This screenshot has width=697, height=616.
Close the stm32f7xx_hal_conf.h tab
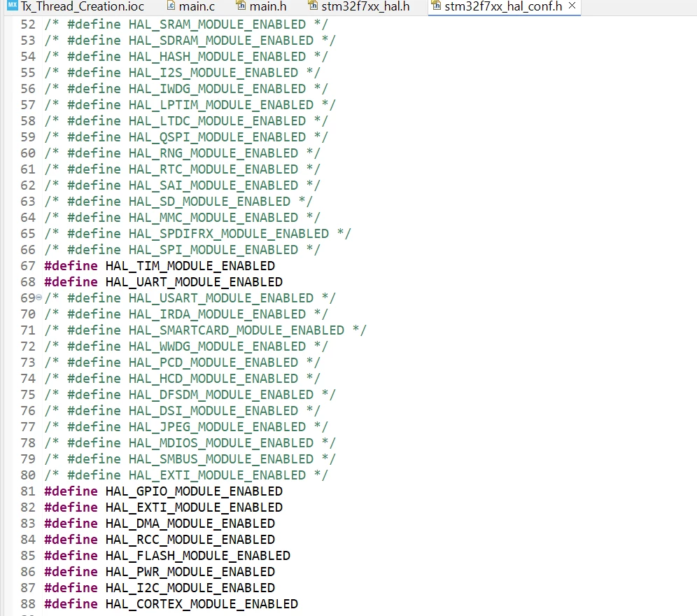[572, 6]
